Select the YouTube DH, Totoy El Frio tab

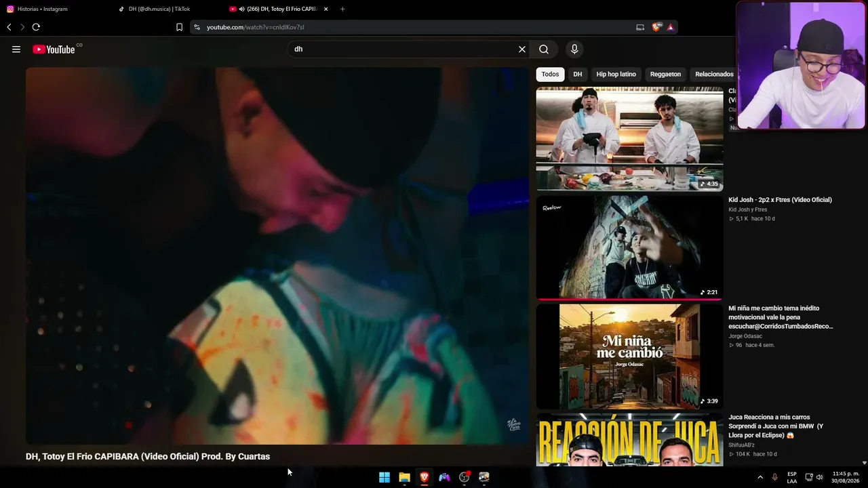tap(278, 9)
